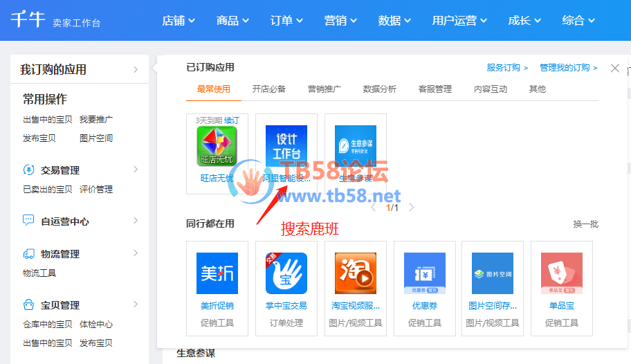This screenshot has height=364, width=631.
Task: Go to next page of subscribed apps
Action: (412, 207)
